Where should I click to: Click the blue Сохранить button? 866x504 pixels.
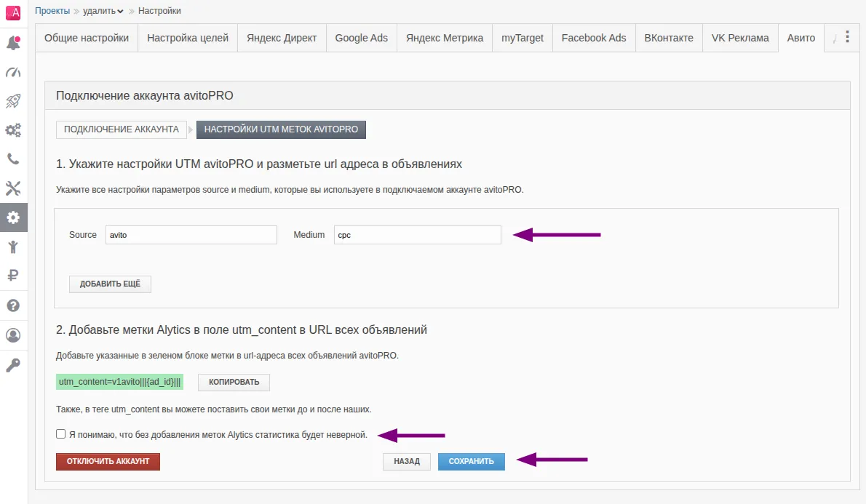click(471, 462)
